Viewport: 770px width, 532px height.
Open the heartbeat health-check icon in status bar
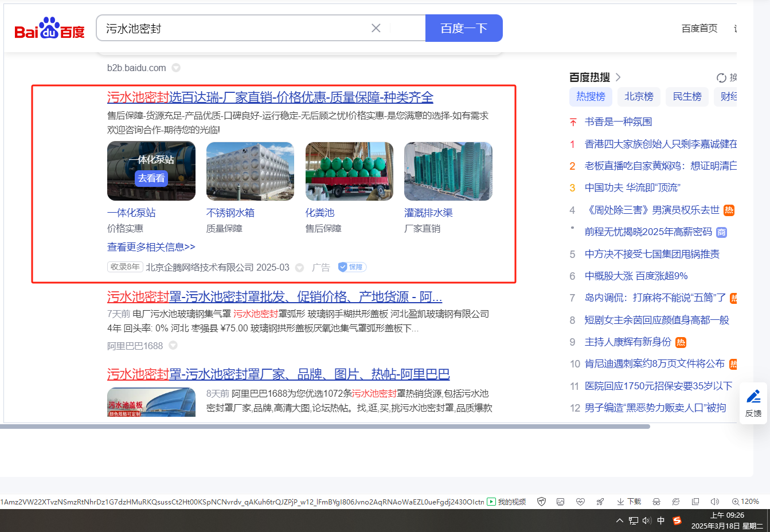580,502
